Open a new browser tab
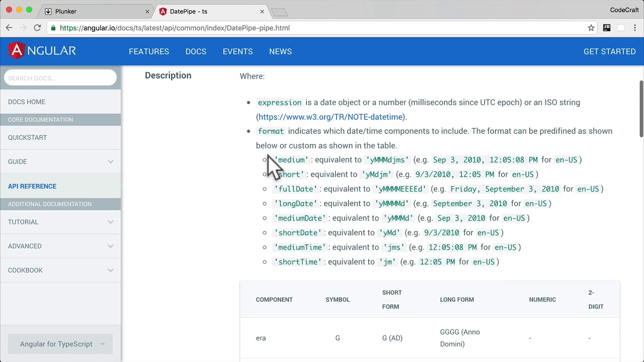Image resolution: width=644 pixels, height=362 pixels. (x=279, y=12)
